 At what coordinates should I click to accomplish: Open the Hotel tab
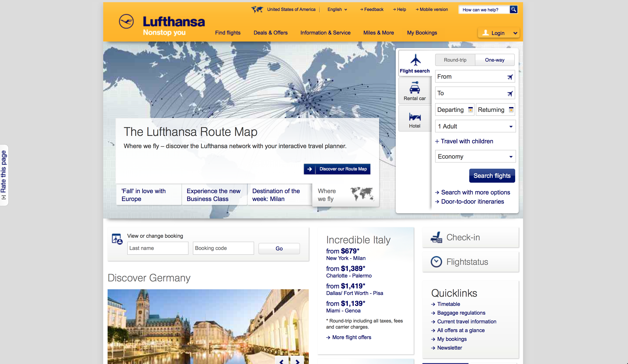pos(415,118)
